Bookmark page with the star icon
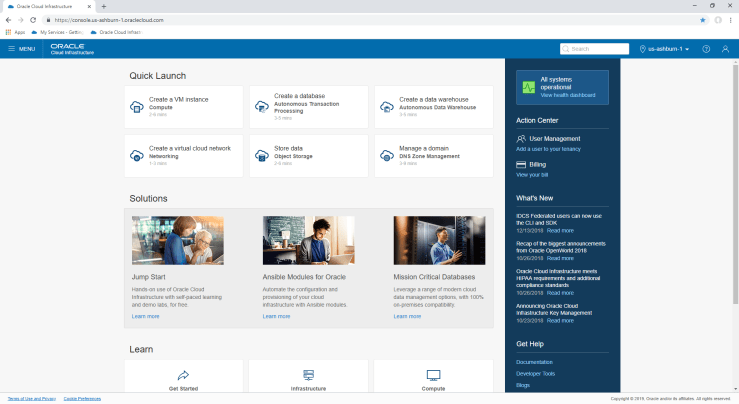The height and width of the screenshot is (404, 739). 702,19
